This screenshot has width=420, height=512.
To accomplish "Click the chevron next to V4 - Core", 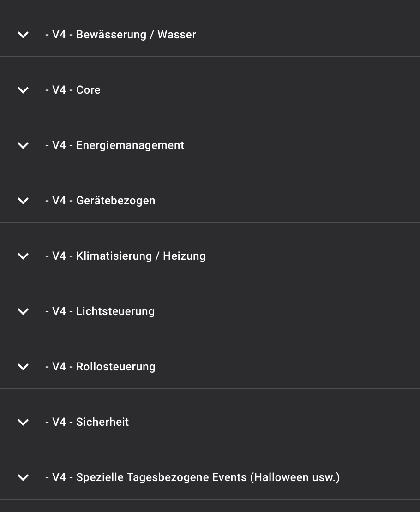I will tap(24, 90).
